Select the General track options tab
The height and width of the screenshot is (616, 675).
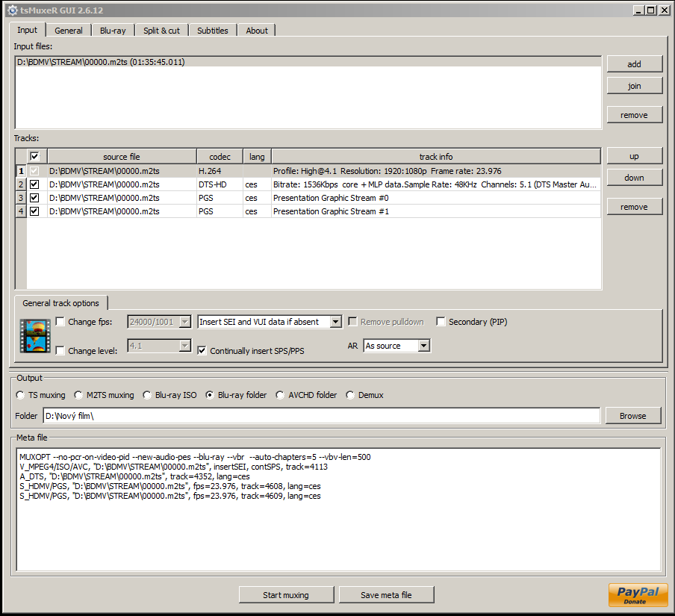tap(60, 303)
